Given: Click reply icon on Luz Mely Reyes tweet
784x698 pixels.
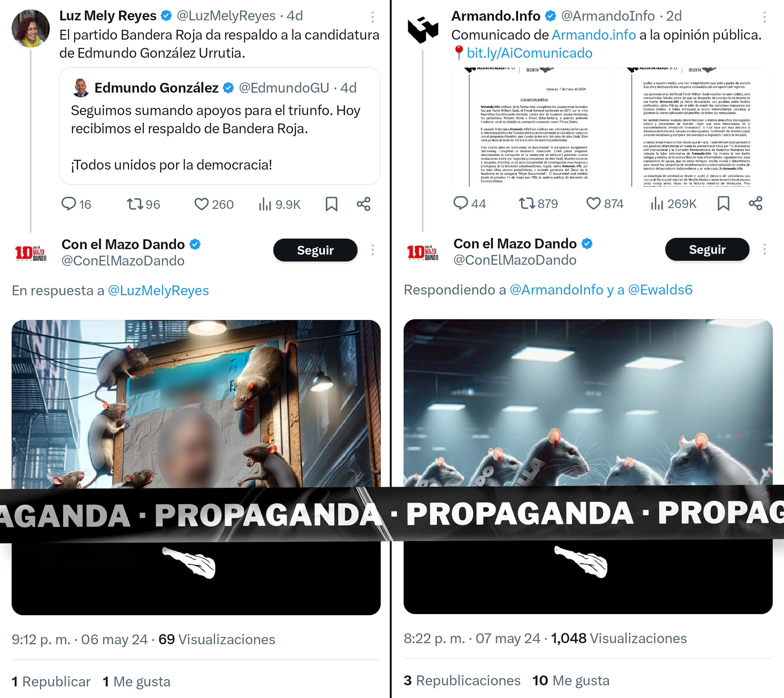Looking at the screenshot, I should tap(69, 204).
